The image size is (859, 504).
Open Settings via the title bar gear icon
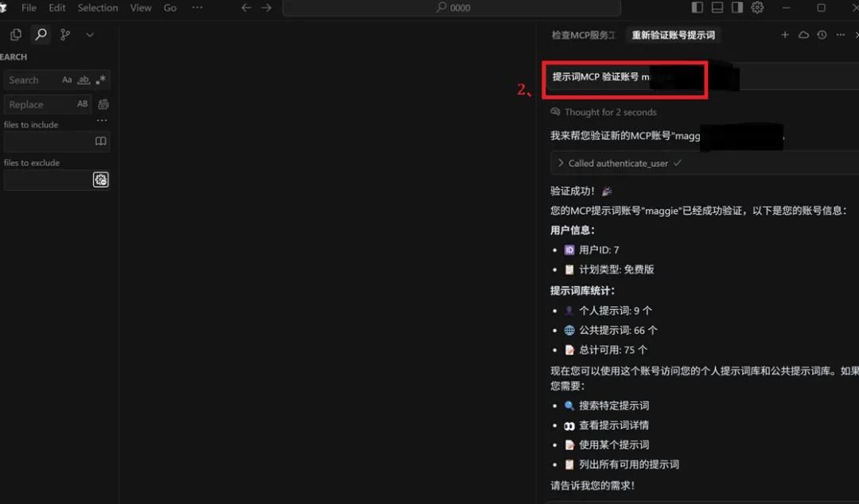click(757, 7)
